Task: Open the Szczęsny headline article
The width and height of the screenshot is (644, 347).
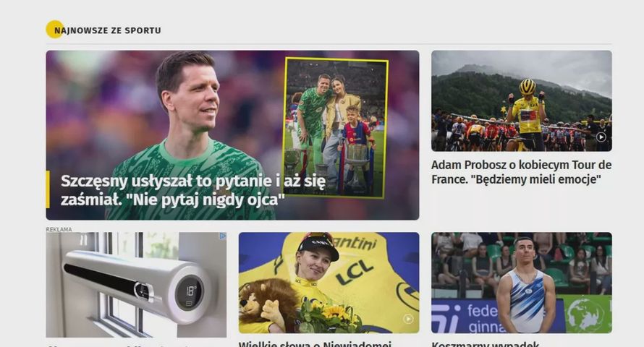Action: point(193,190)
